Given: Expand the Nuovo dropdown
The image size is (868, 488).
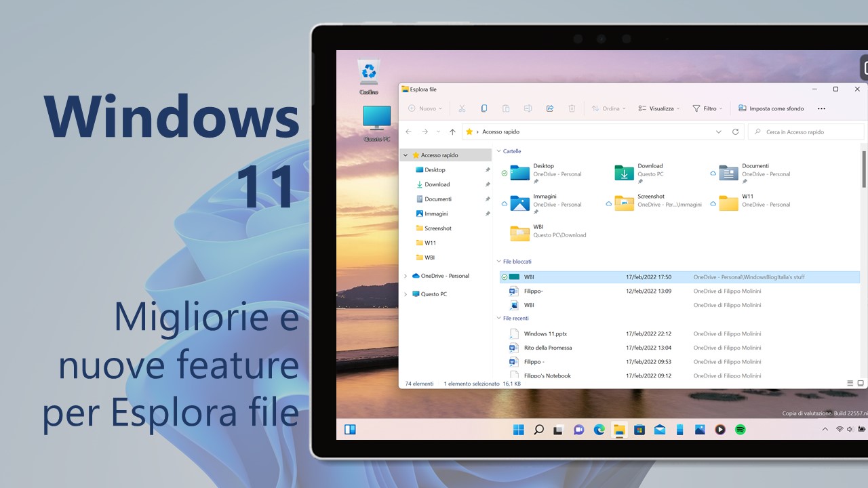Looking at the screenshot, I should [x=425, y=108].
